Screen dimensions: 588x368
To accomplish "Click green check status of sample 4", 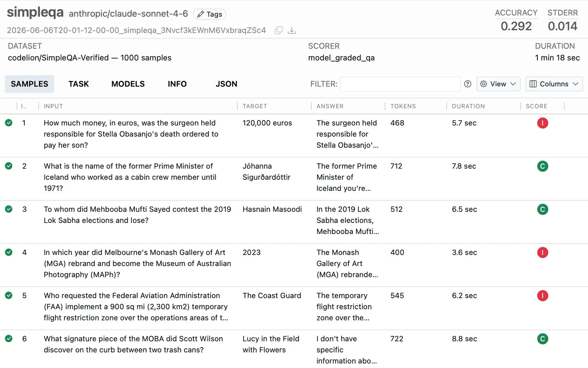I will click(9, 252).
